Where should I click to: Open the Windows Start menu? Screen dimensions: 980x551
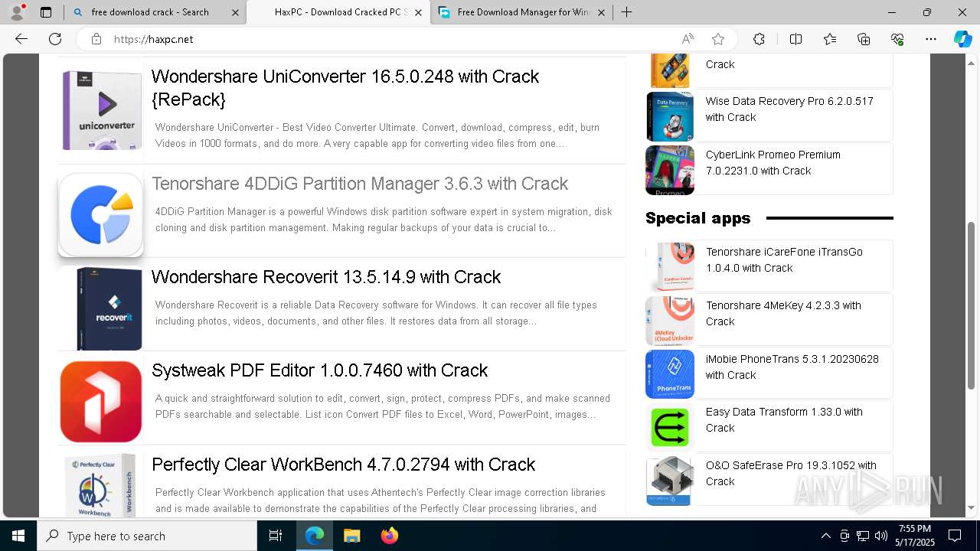point(18,536)
